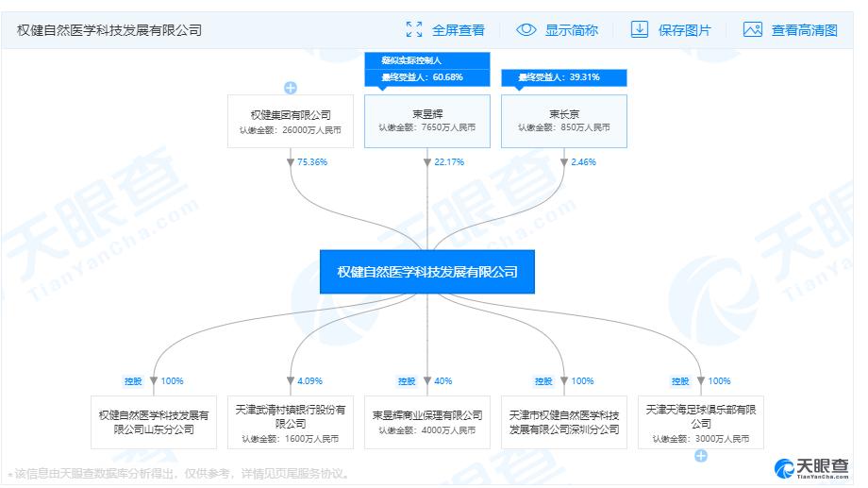Screen dimensions: 868x488
Task: Click 认缴金额: 4000万人民币 text
Action: 426,430
